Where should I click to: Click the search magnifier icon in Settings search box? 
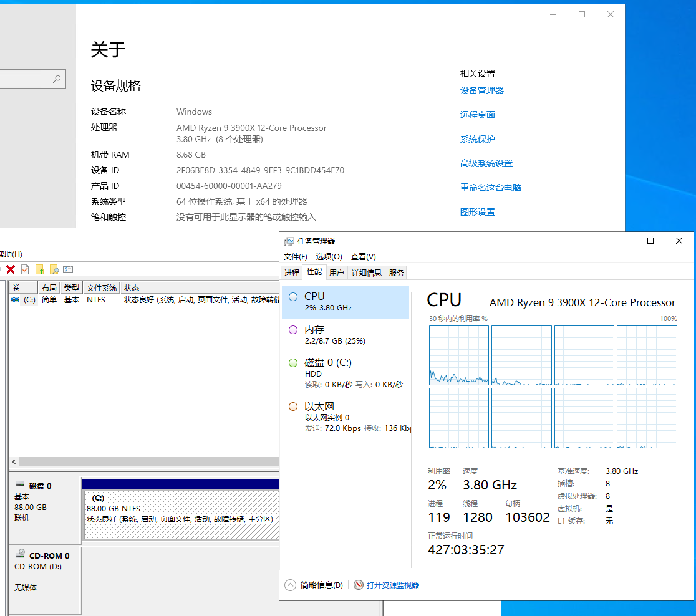[57, 79]
